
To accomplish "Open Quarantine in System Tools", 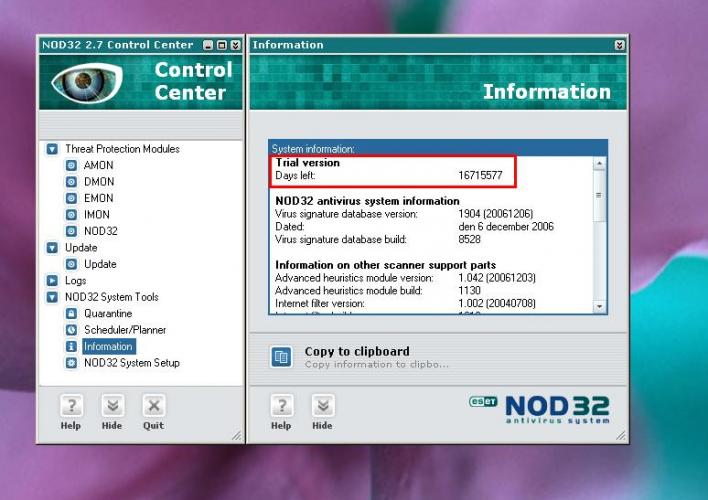I will click(108, 313).
